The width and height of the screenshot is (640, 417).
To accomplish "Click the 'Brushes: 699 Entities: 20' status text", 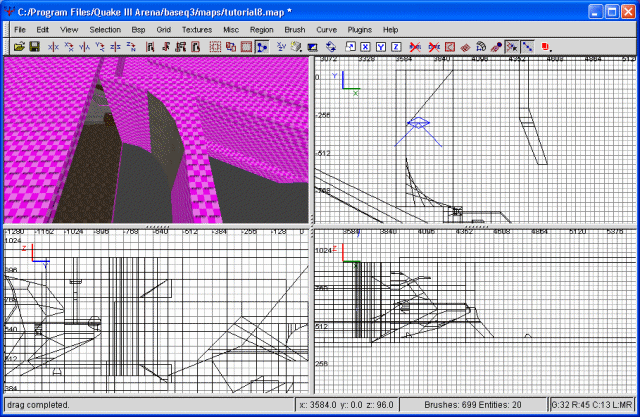I will [x=473, y=405].
